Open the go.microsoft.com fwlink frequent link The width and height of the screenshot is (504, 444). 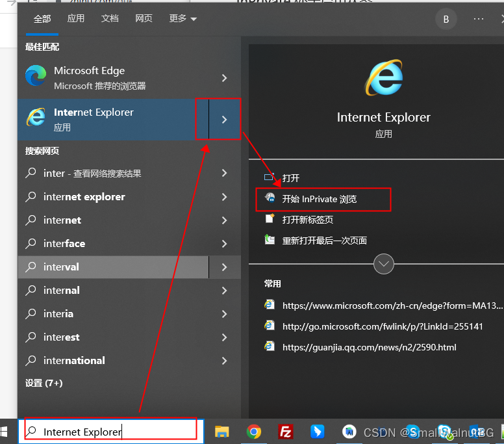coord(383,326)
